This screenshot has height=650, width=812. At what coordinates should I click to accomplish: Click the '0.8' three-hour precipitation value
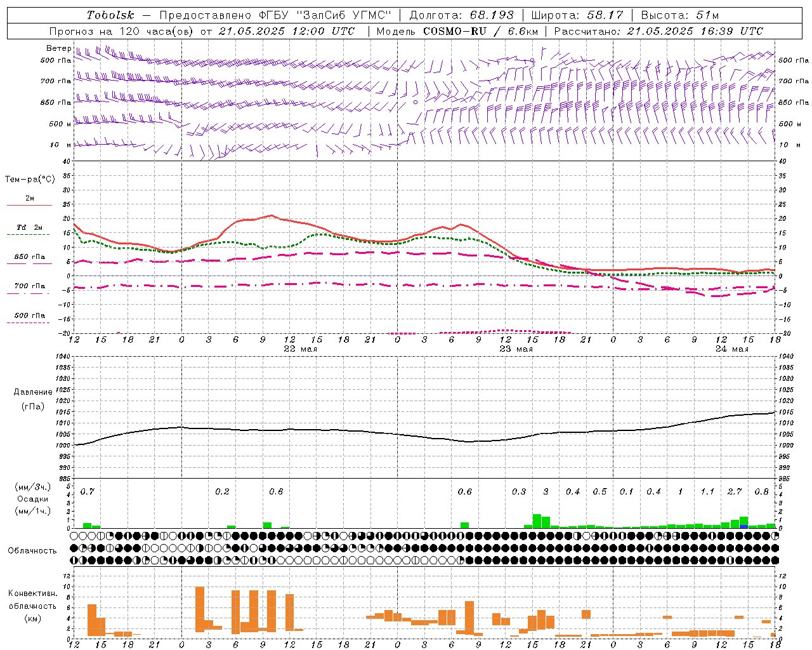point(762,492)
